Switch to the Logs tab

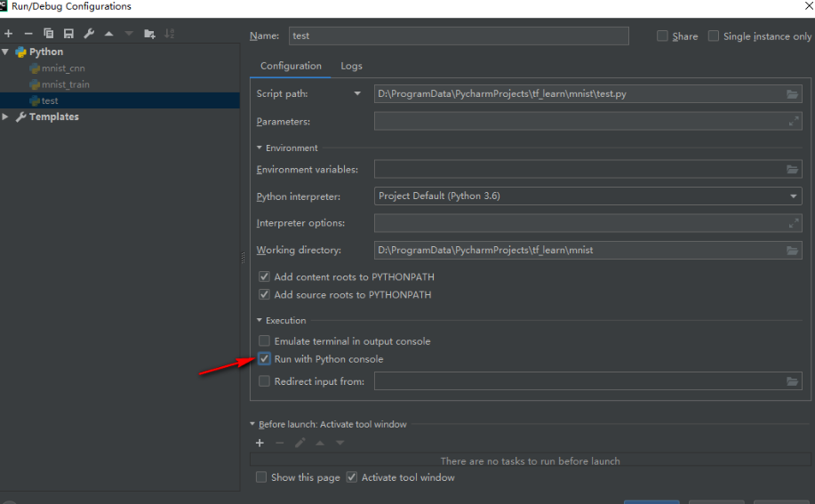coord(351,66)
